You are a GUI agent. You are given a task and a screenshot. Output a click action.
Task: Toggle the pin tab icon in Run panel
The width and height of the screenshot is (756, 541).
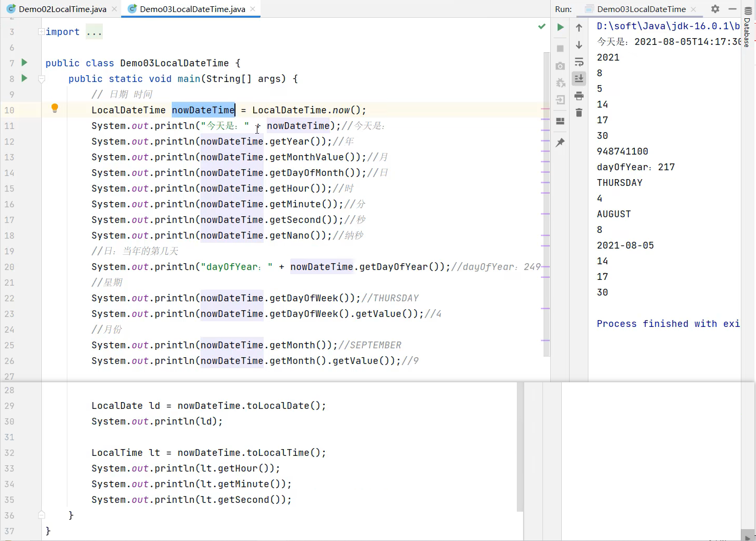click(x=560, y=143)
